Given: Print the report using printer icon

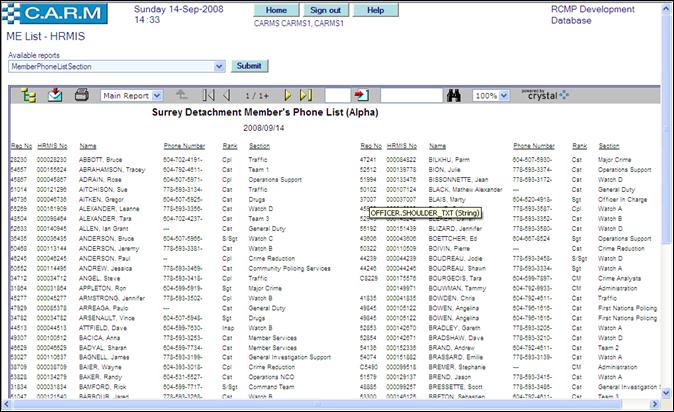Looking at the screenshot, I should click(82, 95).
